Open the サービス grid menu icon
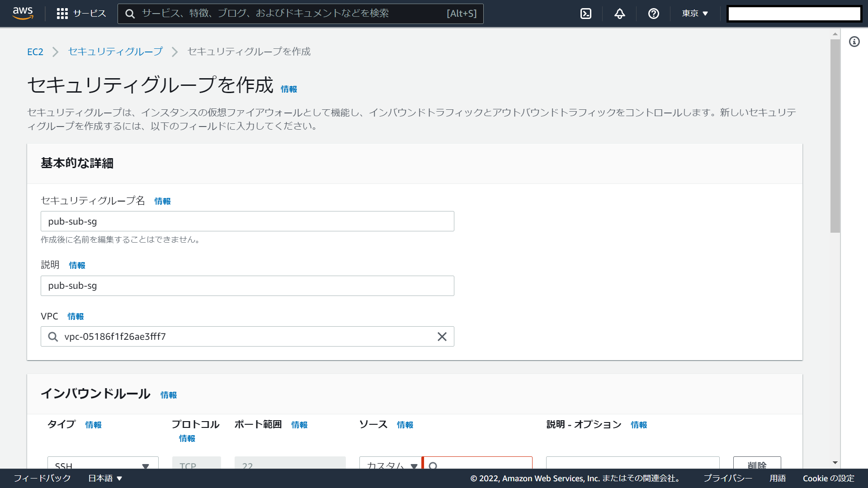The width and height of the screenshot is (868, 488). tap(62, 14)
